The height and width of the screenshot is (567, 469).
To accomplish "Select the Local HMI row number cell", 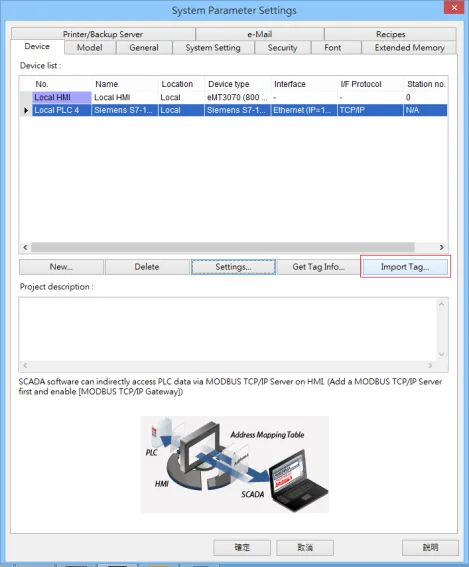I will [x=61, y=97].
